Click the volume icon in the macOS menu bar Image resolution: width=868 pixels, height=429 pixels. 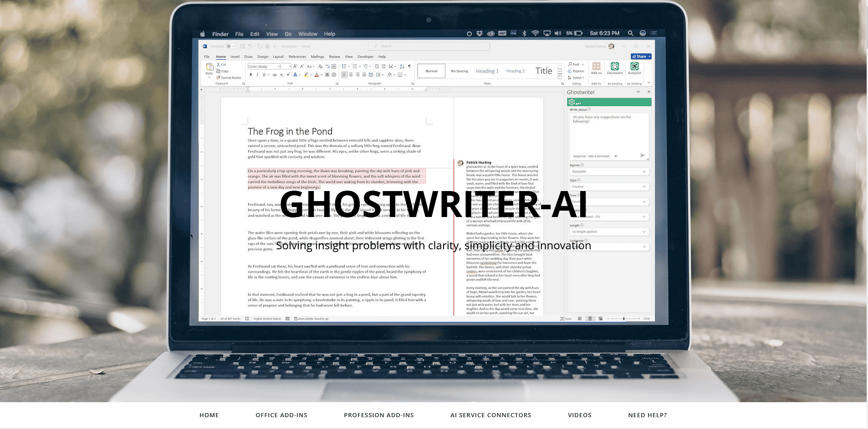[x=557, y=33]
